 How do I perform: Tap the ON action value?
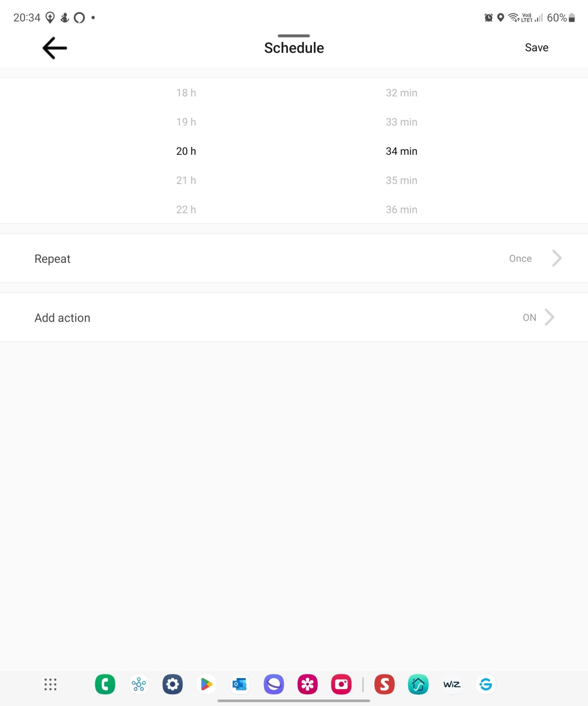tap(529, 317)
